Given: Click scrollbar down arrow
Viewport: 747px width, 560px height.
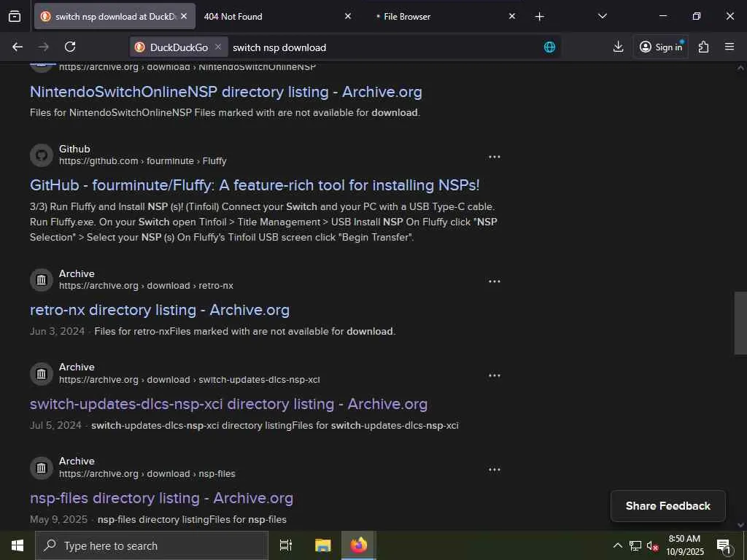Looking at the screenshot, I should point(740,525).
